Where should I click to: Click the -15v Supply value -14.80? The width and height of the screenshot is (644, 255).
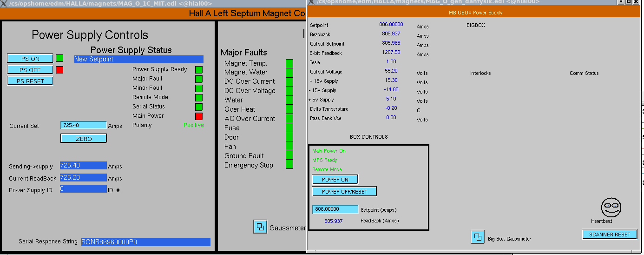point(391,90)
